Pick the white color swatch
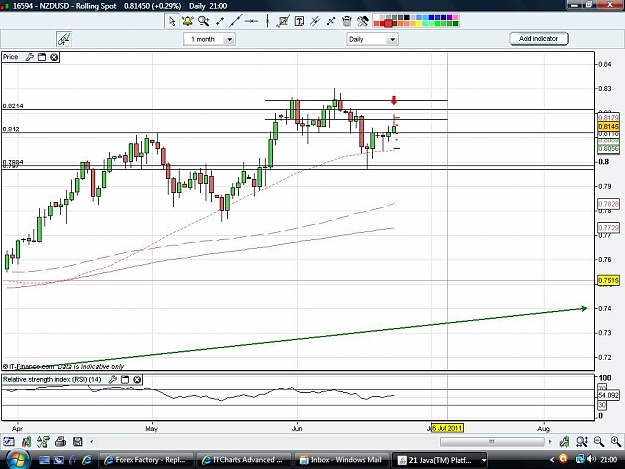Viewport: 625px width, 469px height. [377, 18]
